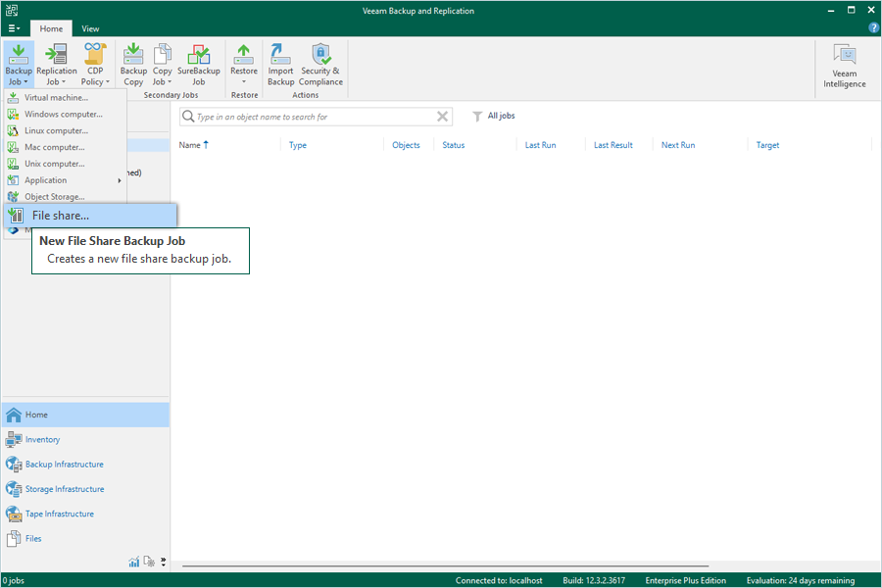
Task: Open the main hamburger menu
Action: click(x=14, y=28)
